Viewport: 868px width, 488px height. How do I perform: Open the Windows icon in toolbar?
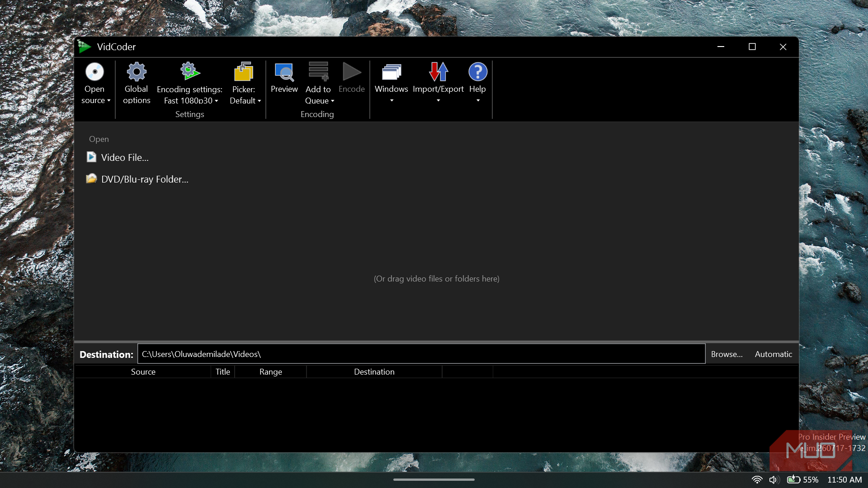click(392, 72)
